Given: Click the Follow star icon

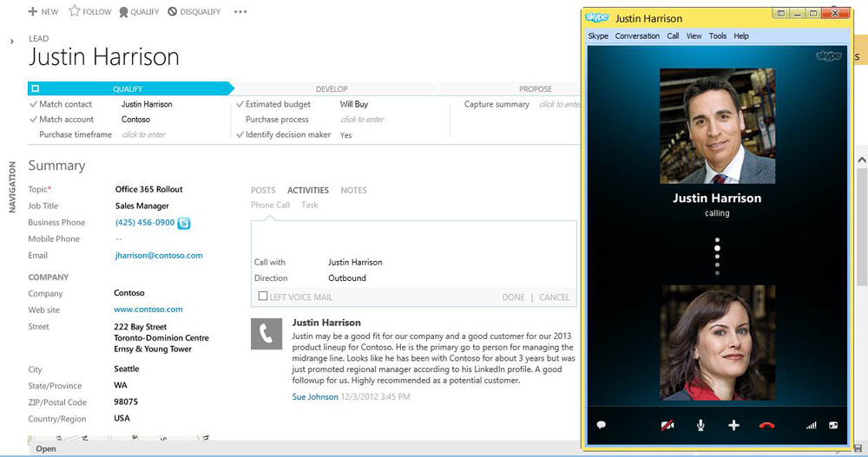Looking at the screenshot, I should (x=75, y=11).
